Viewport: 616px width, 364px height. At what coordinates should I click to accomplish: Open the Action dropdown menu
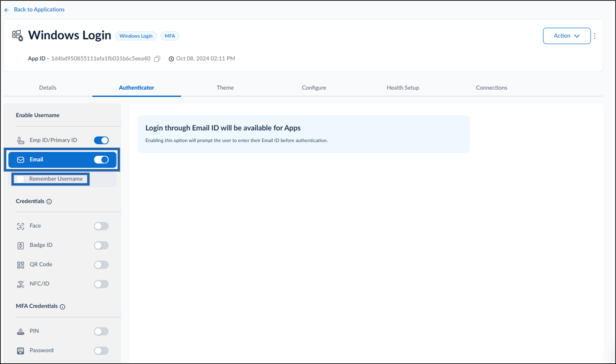pos(567,36)
